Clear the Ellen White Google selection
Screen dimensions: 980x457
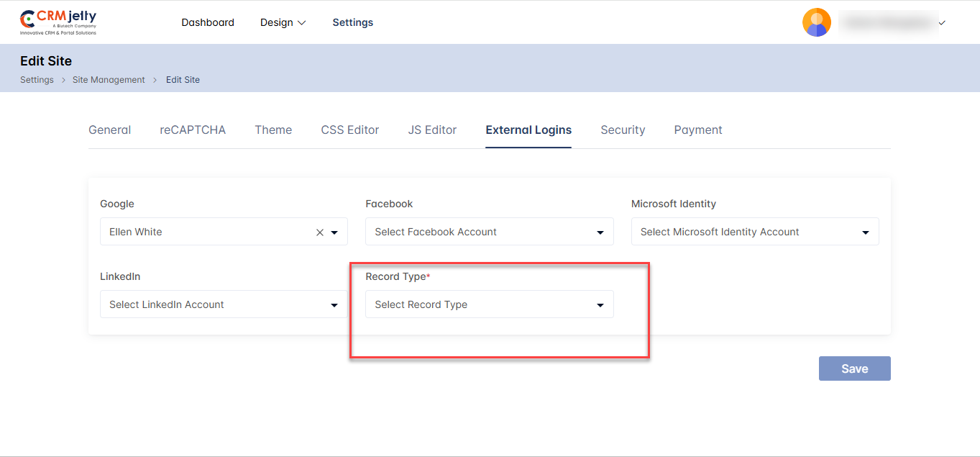coord(320,232)
